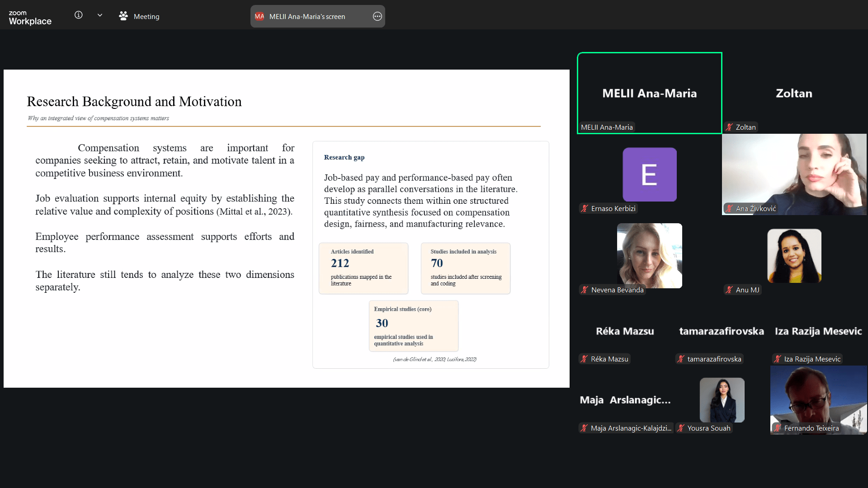Click Anu MJ's muted microphone icon
Screen dimensions: 868x488
coord(729,290)
